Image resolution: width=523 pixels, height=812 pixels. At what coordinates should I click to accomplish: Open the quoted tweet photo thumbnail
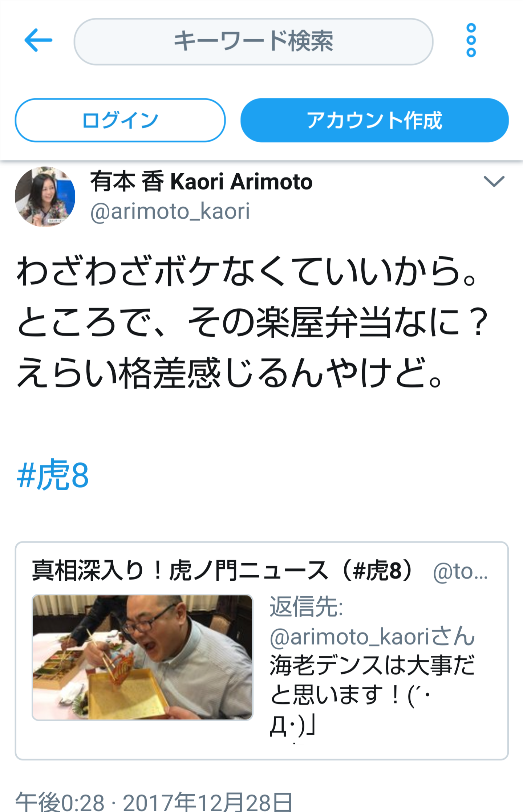click(x=142, y=657)
